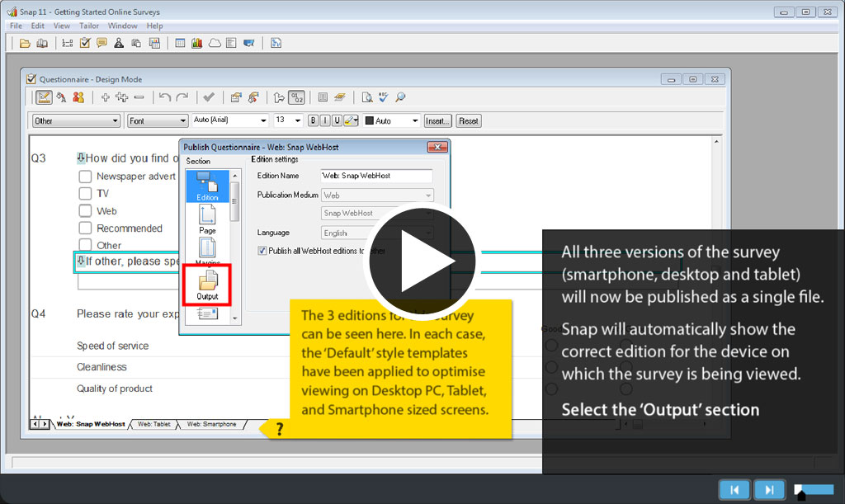845x504 pixels.
Task: Click the blue map icon in main toolbar
Action: (x=248, y=43)
